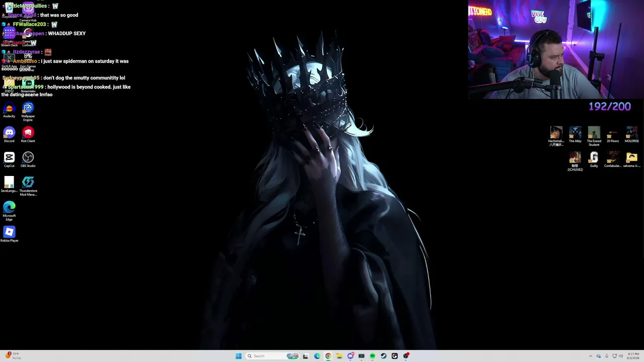
Task: Select the GoXLR App desktop icon
Action: [9, 60]
